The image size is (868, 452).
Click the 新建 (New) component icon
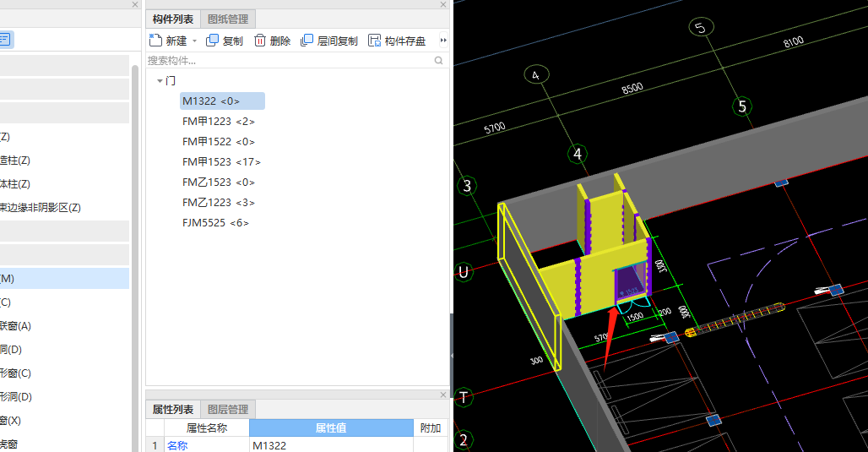coord(155,40)
